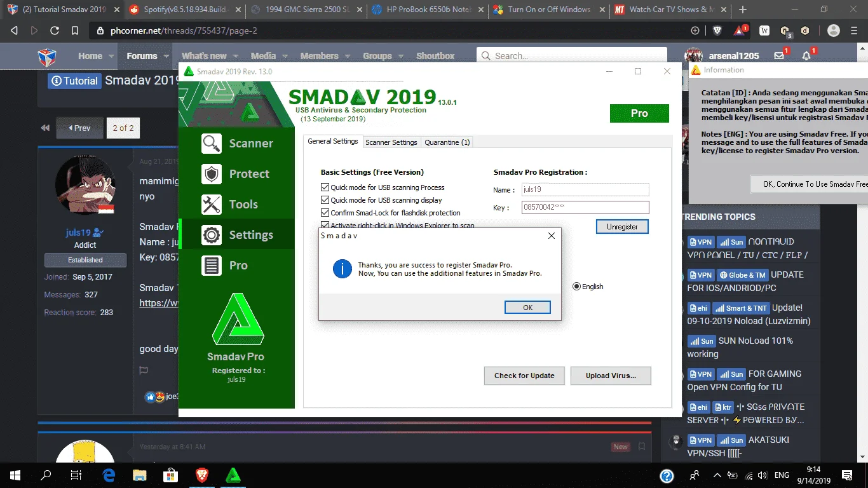Open juls19 profile username link

pyautogui.click(x=79, y=233)
